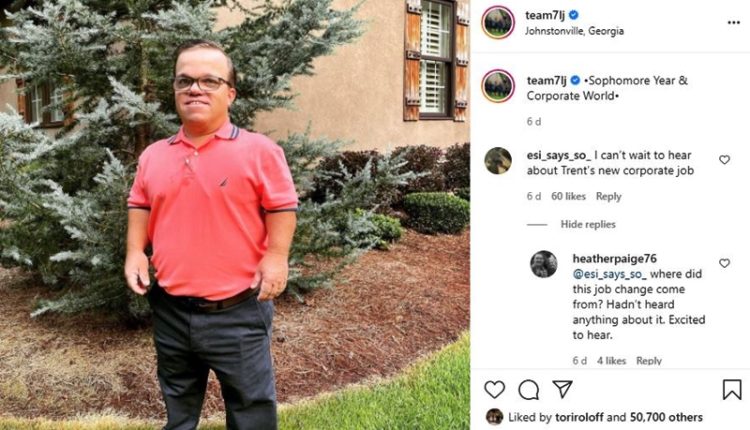Open Johnstonville, Georgia location link
This screenshot has height=430, width=750.
coord(574,31)
